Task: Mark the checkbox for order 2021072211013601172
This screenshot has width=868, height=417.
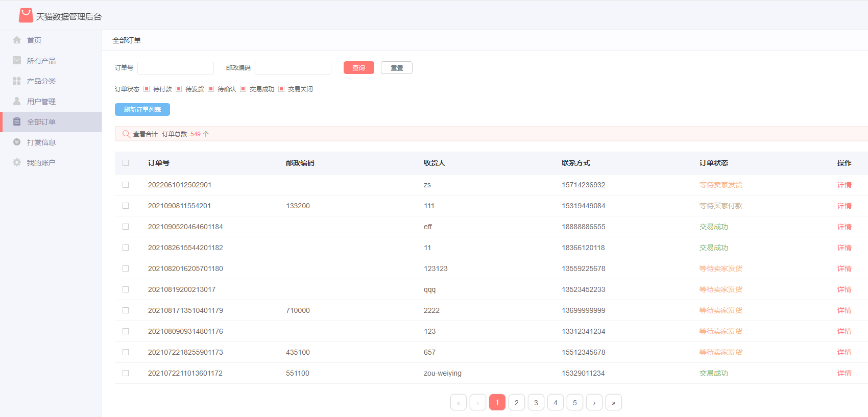Action: click(x=126, y=373)
